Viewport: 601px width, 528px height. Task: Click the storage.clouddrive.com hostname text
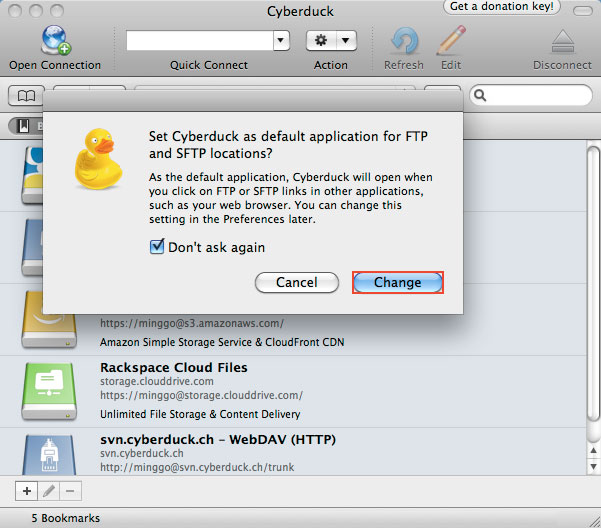[157, 382]
